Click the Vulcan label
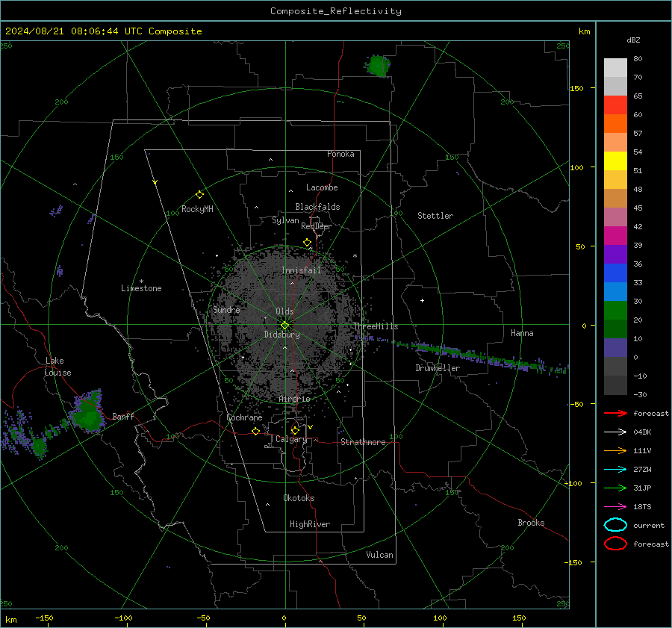Image resolution: width=672 pixels, height=628 pixels. coord(379,555)
